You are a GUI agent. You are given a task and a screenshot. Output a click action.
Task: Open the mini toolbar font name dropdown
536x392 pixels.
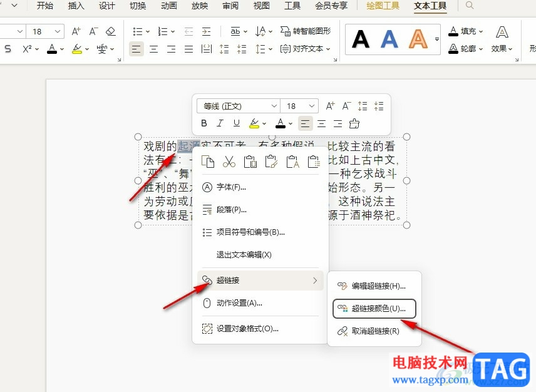click(274, 106)
